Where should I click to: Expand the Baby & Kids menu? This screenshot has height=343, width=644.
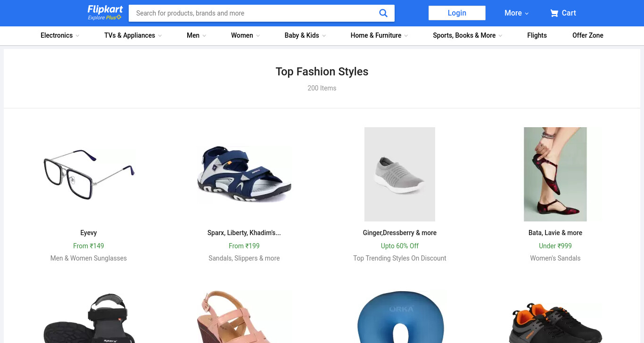[x=305, y=35]
